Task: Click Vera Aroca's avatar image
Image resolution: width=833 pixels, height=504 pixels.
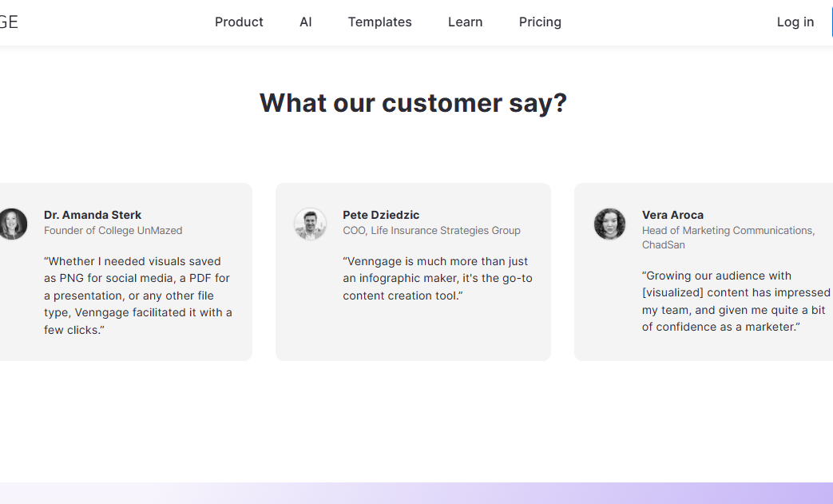Action: pyautogui.click(x=609, y=224)
